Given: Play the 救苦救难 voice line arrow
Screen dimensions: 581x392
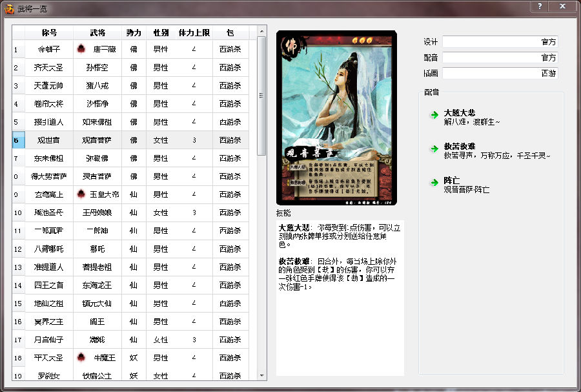Looking at the screenshot, I should (434, 149).
